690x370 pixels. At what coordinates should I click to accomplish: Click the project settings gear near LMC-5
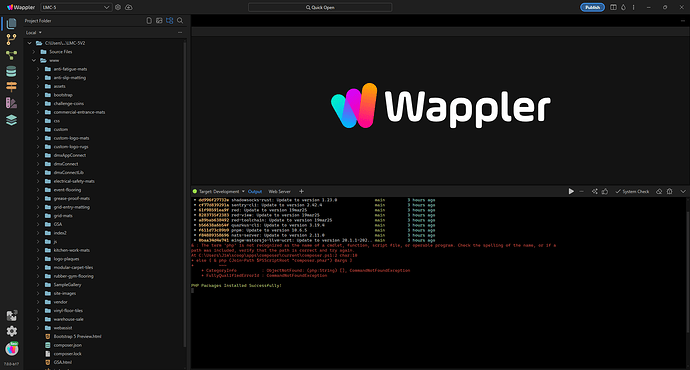[118, 7]
